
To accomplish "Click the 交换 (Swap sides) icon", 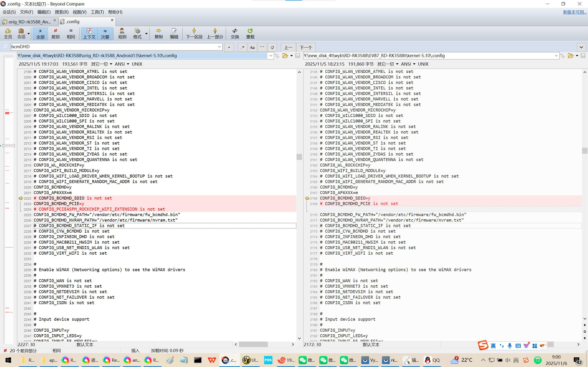I will [x=235, y=33].
